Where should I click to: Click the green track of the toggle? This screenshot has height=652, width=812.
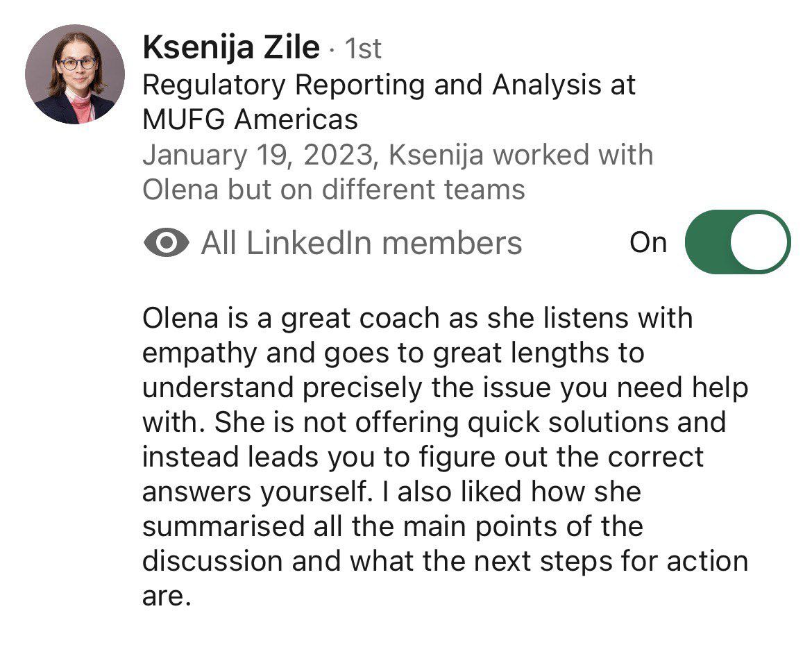tap(709, 242)
